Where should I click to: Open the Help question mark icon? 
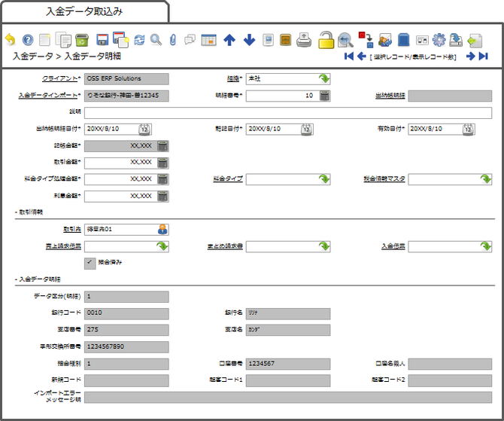tap(28, 40)
